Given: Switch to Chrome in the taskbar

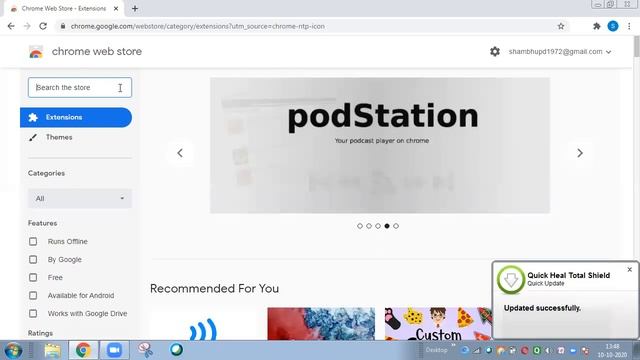Looking at the screenshot, I should 83,350.
